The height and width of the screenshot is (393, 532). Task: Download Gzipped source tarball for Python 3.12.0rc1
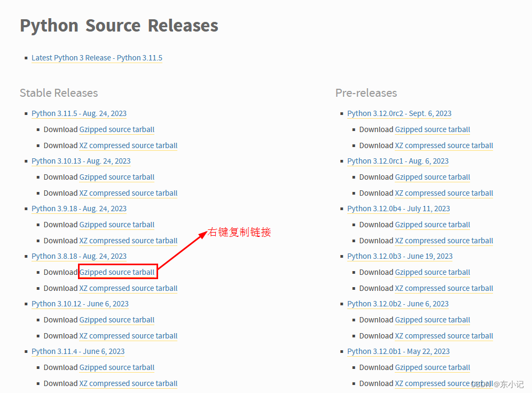[433, 177]
